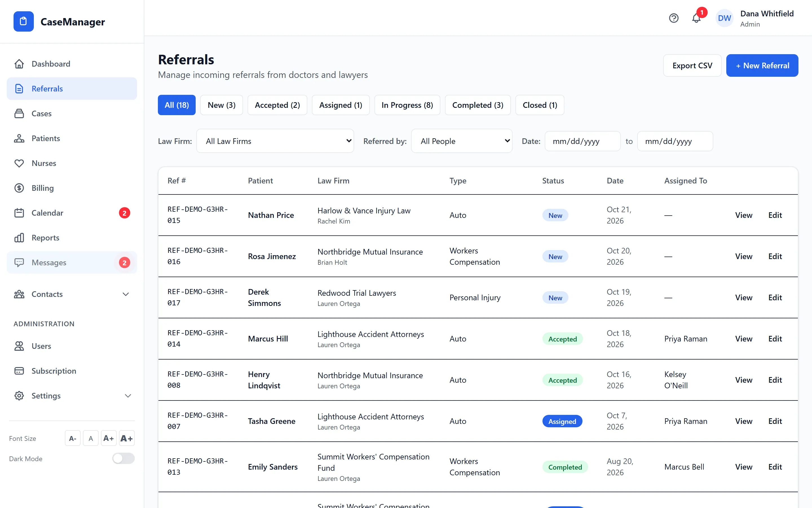This screenshot has width=812, height=508.
Task: Click the Accepted status badge for Marcus Hill
Action: pyautogui.click(x=562, y=339)
